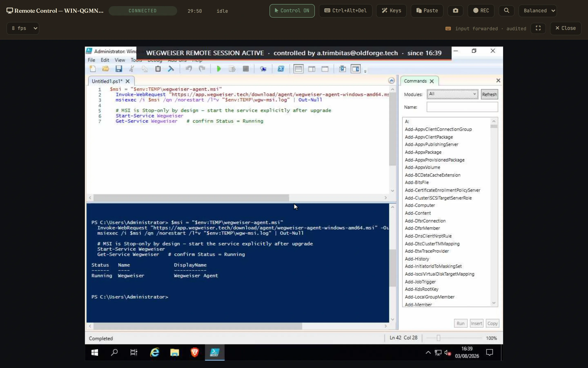588x368 pixels.
Task: Click the Undo arrow icon
Action: coord(189,69)
